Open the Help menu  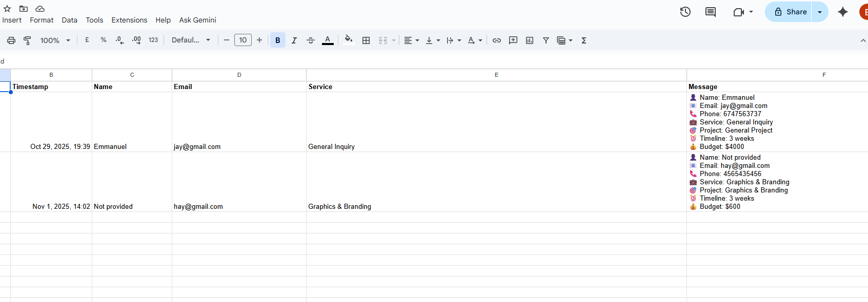pos(163,20)
